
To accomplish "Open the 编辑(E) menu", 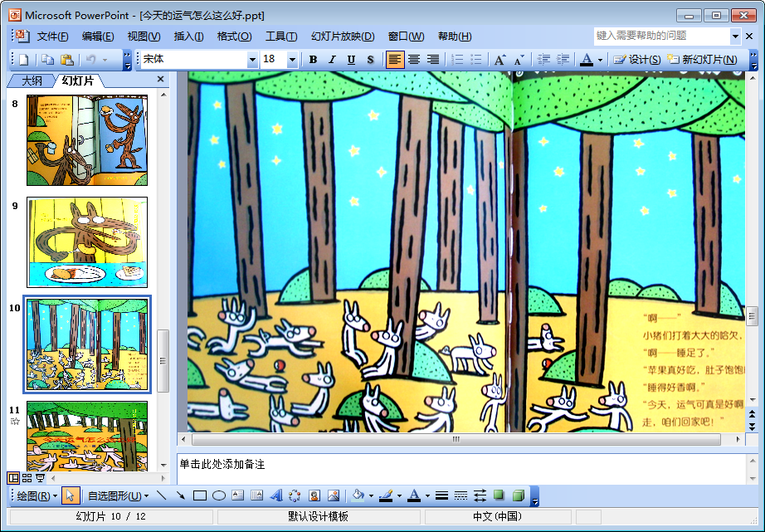I will coord(98,37).
